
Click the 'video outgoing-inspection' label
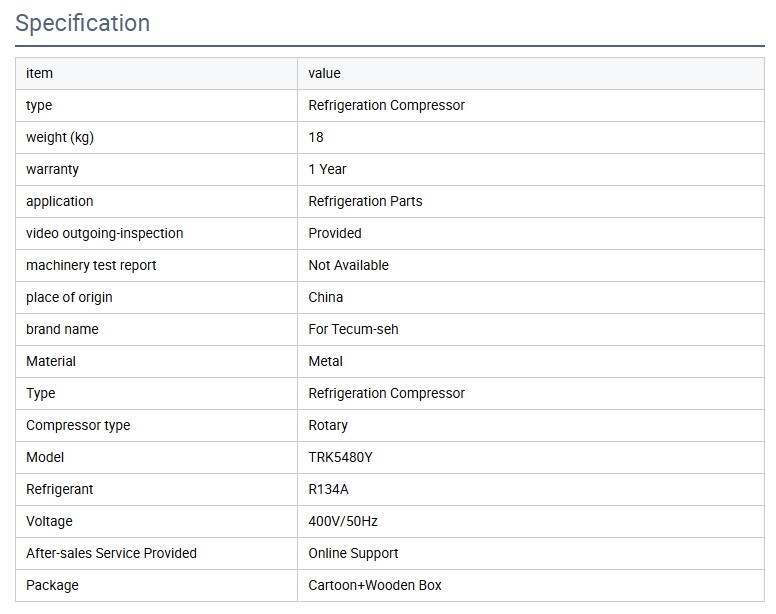point(105,233)
